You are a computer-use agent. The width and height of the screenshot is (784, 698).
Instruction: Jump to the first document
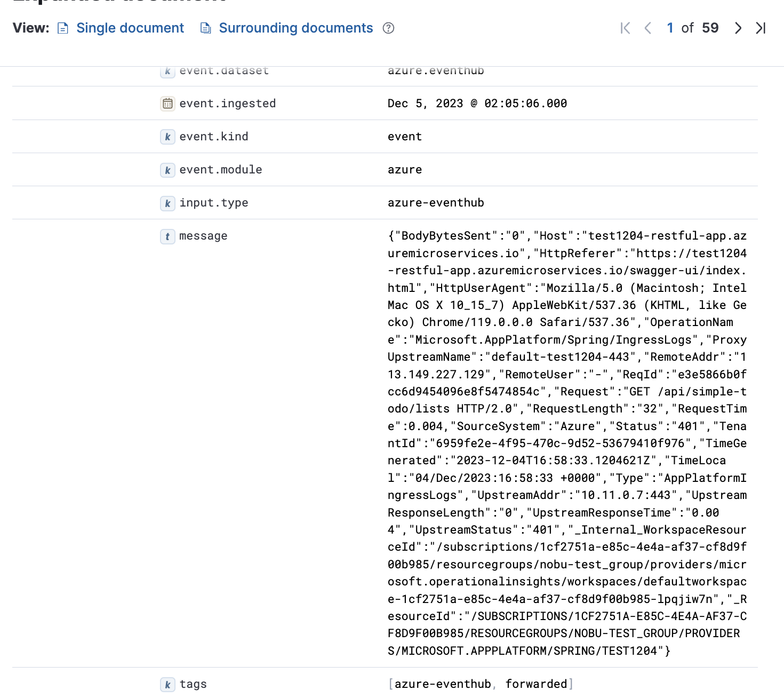point(626,28)
